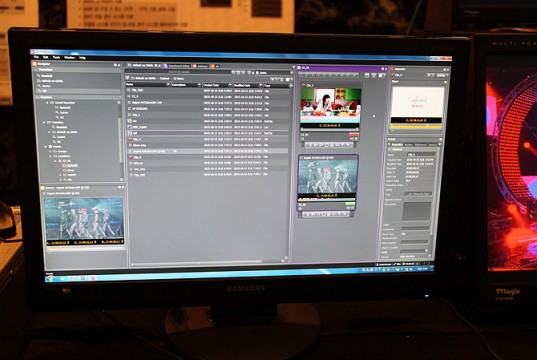This screenshot has width=537, height=360.
Task: Click the Baseball search icon in Favorites
Action: point(39,76)
